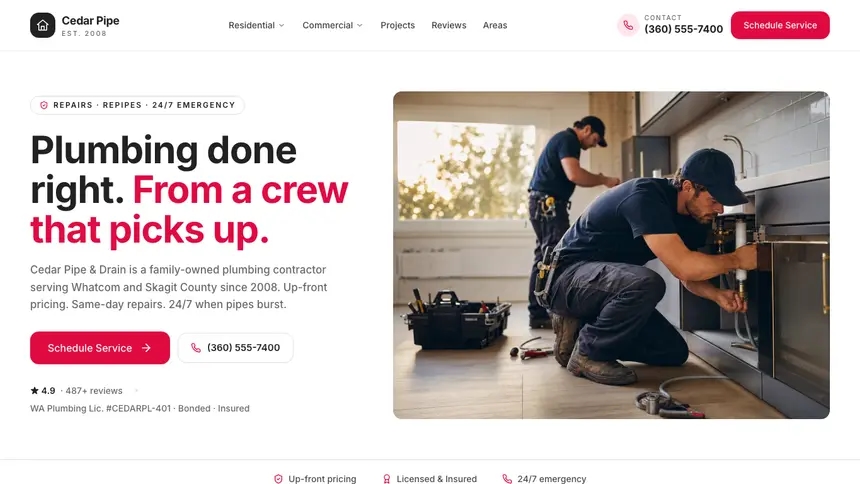Click the Plumbing done right headline
860x484 pixels.
(189, 189)
